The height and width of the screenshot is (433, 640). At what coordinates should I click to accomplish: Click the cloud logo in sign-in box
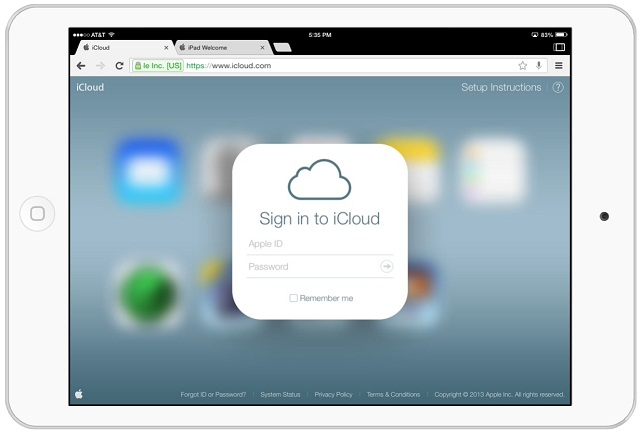[320, 180]
